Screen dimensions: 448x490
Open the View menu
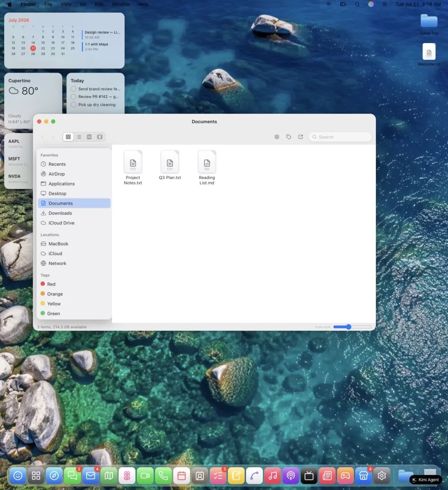tap(66, 5)
